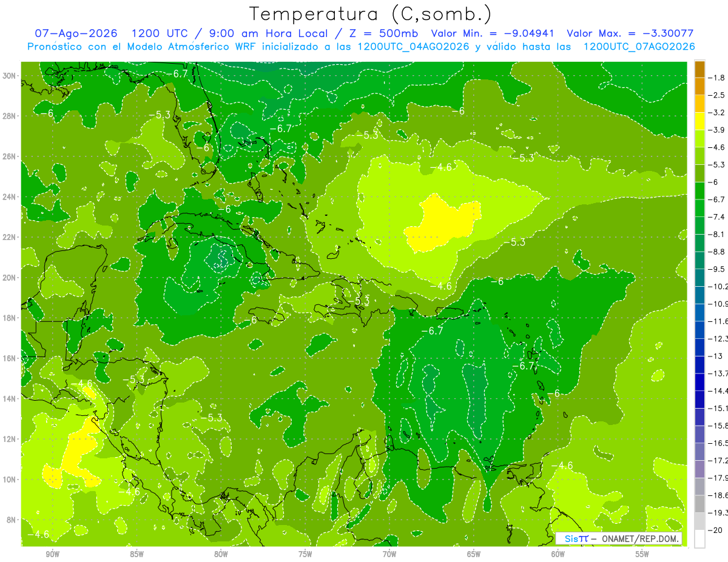The height and width of the screenshot is (562, 728).
Task: Click the color bar label "-13"
Action: (716, 356)
